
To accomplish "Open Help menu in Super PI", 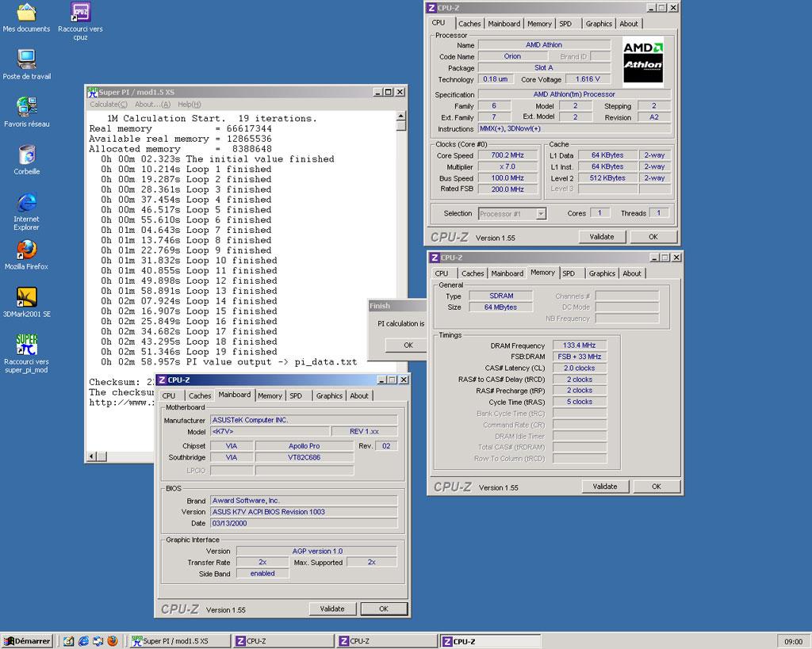I will point(189,104).
